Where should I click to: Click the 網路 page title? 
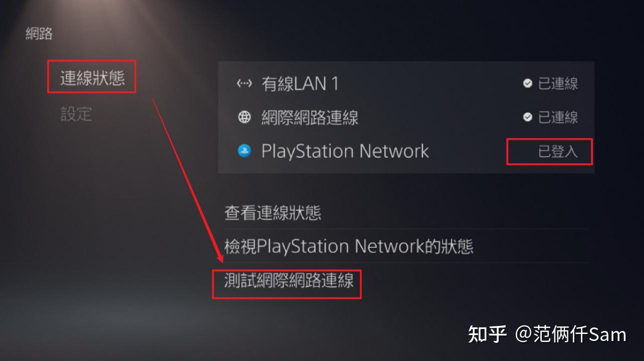coord(39,34)
